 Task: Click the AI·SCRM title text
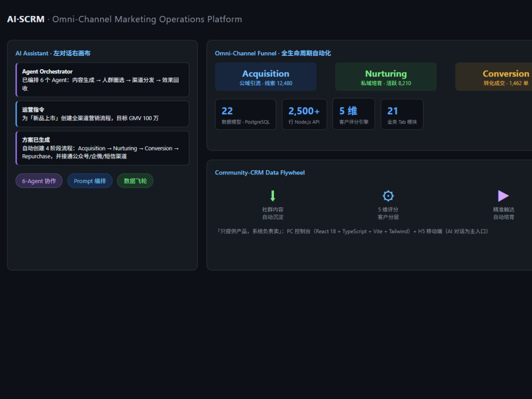26,19
